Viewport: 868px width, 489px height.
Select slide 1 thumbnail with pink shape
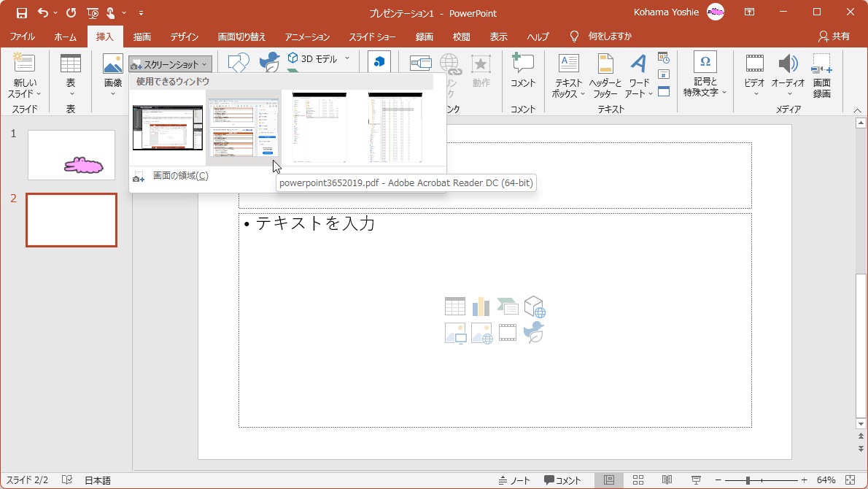pyautogui.click(x=71, y=155)
